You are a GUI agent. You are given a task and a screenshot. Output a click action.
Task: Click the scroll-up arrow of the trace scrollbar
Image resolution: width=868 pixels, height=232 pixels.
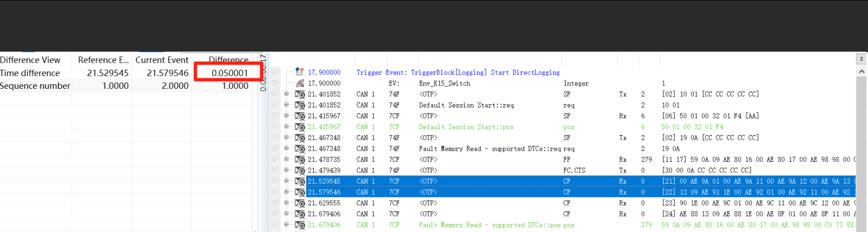[862, 71]
